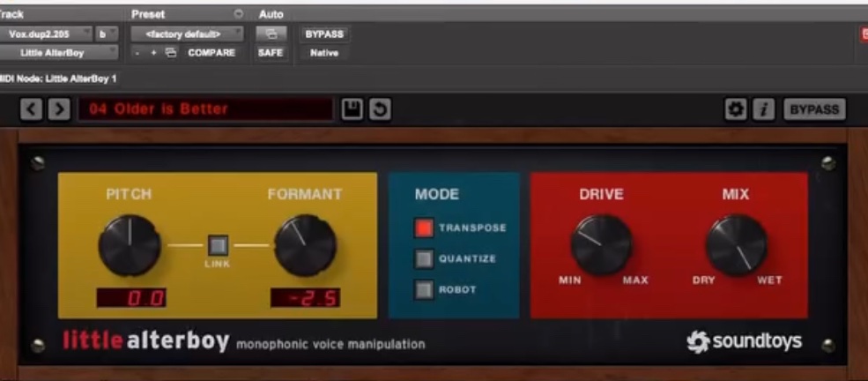Click the 'little alterboy' title logo
Screen dimensions: 868x381
pyautogui.click(x=145, y=341)
